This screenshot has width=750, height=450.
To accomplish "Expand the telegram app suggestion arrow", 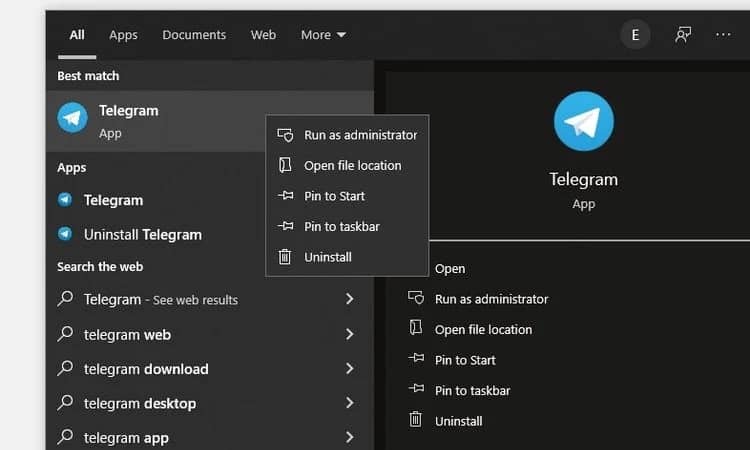I will (x=350, y=437).
